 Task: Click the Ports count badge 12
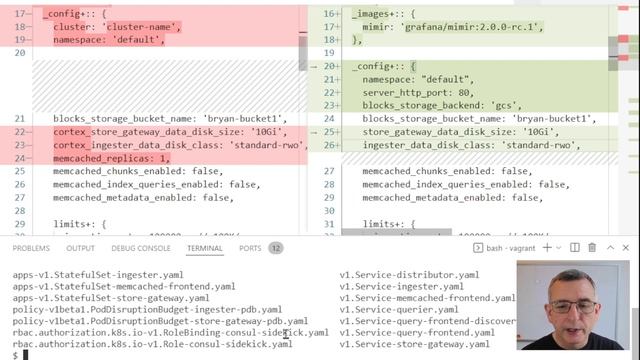pyautogui.click(x=276, y=248)
